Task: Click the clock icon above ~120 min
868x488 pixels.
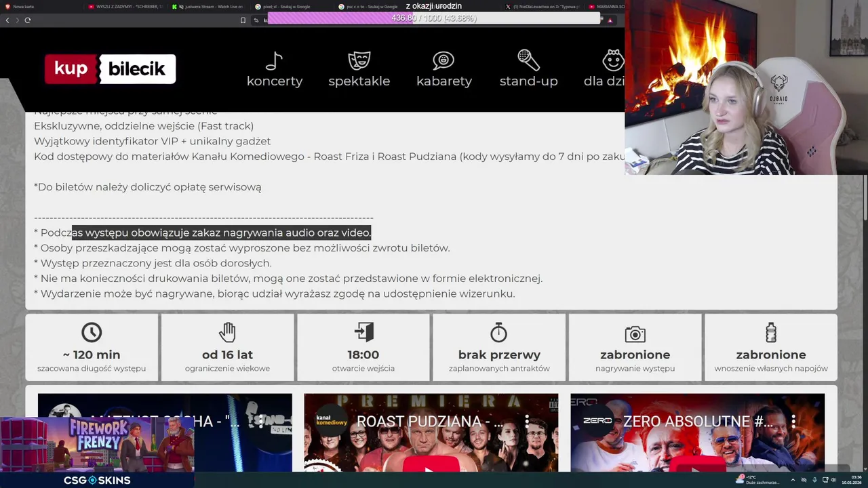Action: pyautogui.click(x=92, y=332)
